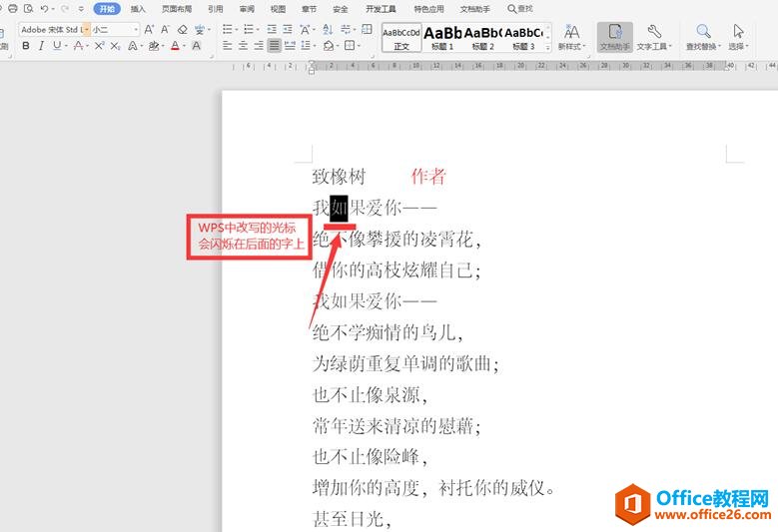Apply the 标题 1 style
This screenshot has width=778, height=532.
pyautogui.click(x=442, y=38)
